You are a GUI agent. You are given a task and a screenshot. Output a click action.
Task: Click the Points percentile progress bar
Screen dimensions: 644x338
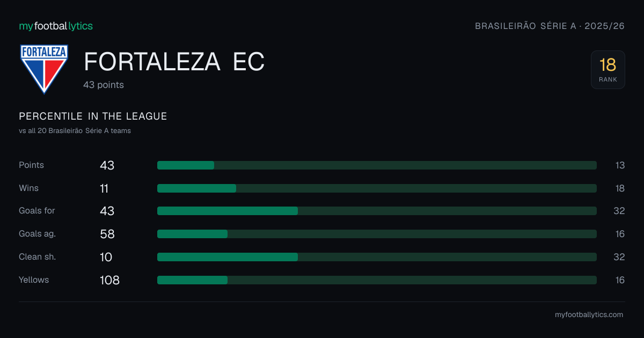pos(377,165)
